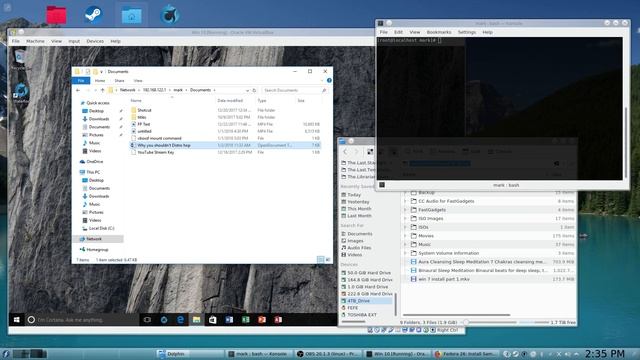
Task: Launch Microsoft Edge from the Windows taskbar
Action: click(x=180, y=320)
